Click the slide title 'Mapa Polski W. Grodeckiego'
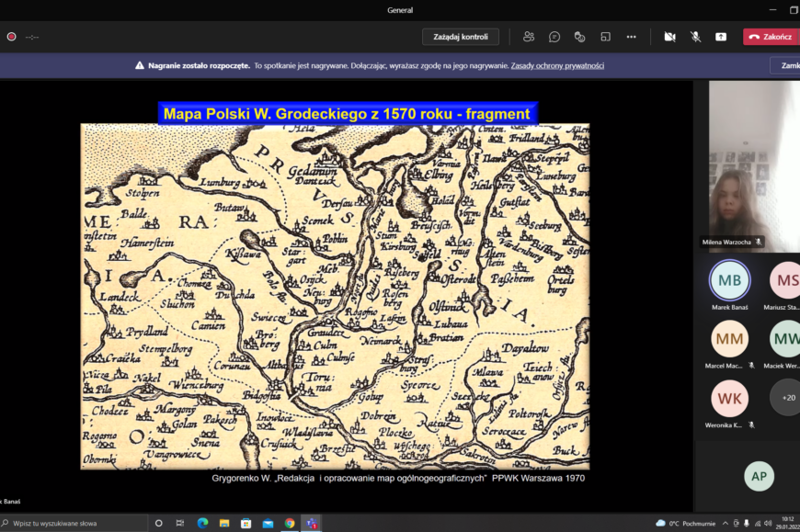The image size is (800, 532). [x=347, y=114]
